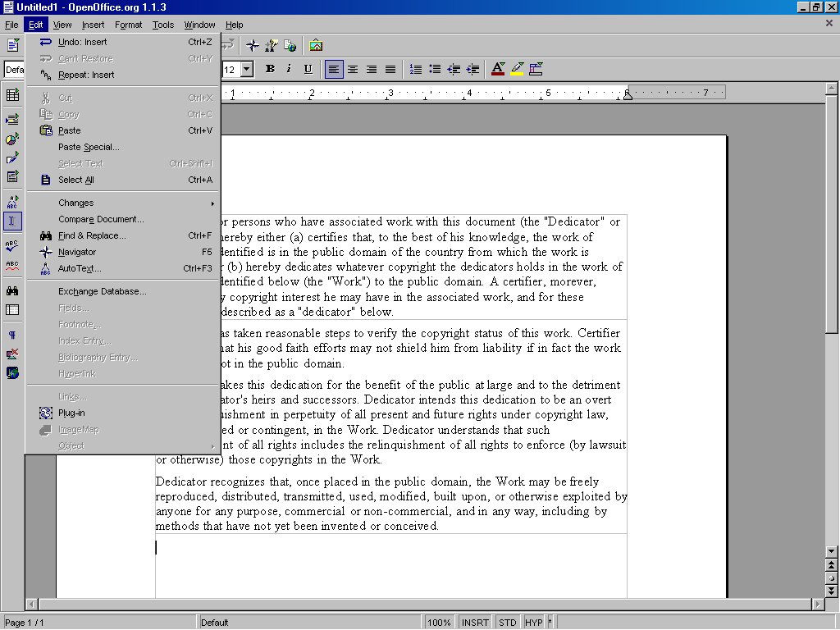Click Paste Special in Edit menu
Viewport: 840px width, 630px height.
(x=89, y=147)
